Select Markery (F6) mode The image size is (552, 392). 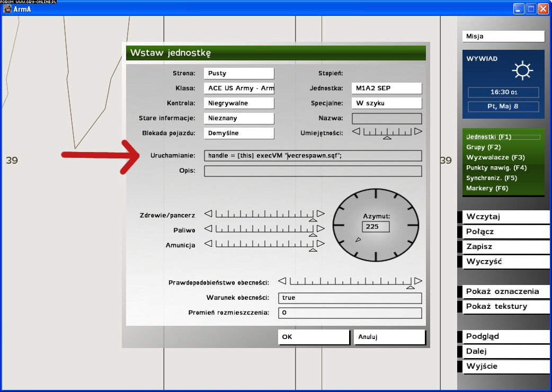487,188
